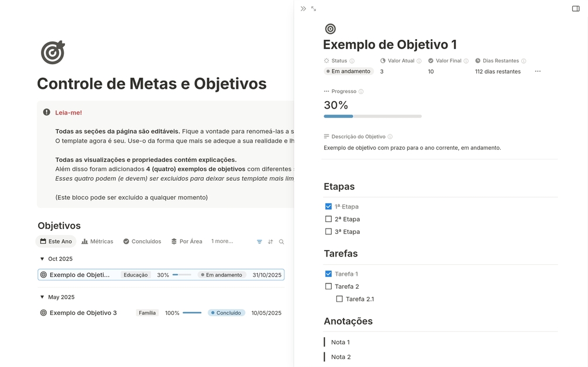The image size is (588, 367).
Task: Click the info icon next to Progresso
Action: point(361,91)
